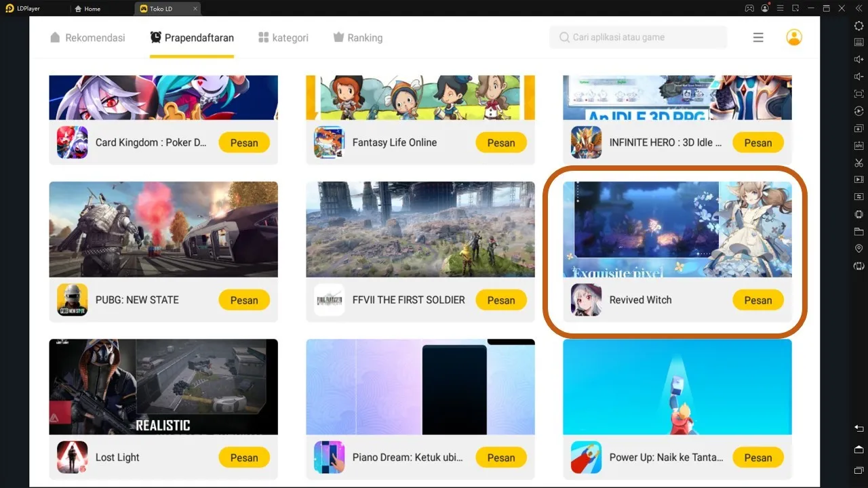
Task: Click Pesan for Lost Light
Action: tap(244, 457)
